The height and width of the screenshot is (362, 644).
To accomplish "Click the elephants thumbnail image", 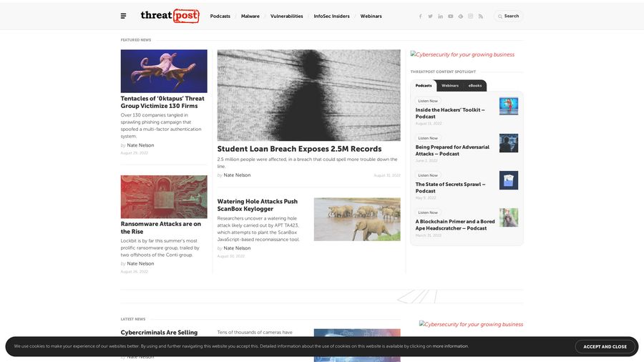I will 357,219.
